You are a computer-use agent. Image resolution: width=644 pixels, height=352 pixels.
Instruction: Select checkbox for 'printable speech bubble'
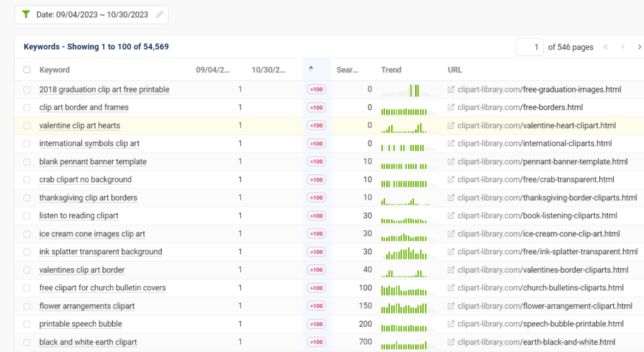[x=26, y=324]
